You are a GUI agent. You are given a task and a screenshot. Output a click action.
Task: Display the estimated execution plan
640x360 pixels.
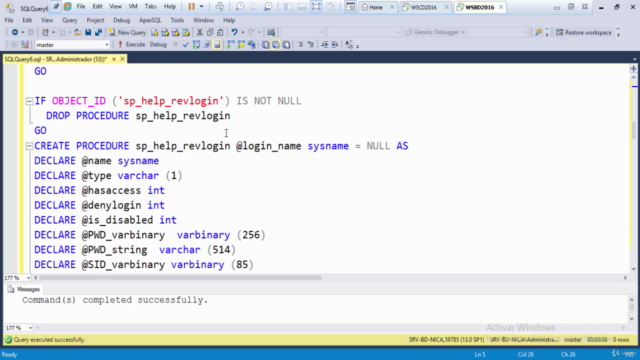196,45
